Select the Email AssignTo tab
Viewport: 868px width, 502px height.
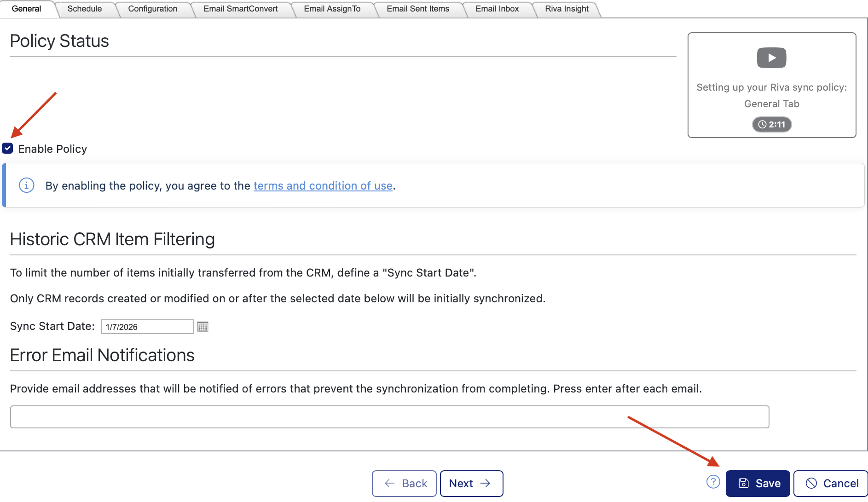pos(332,9)
